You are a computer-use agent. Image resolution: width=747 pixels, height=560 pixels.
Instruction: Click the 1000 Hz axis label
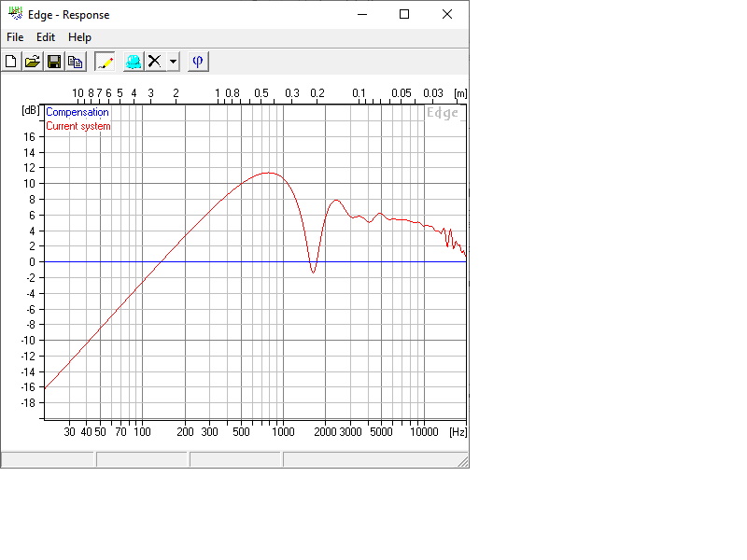pos(283,432)
